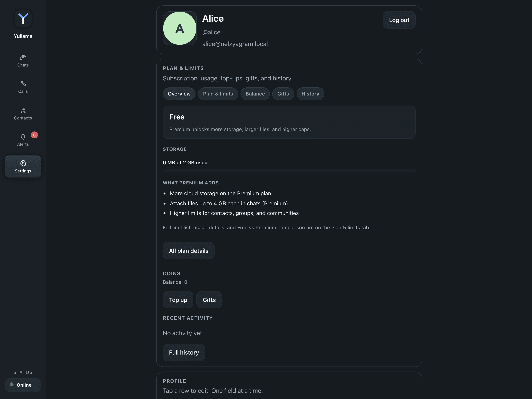This screenshot has width=532, height=399.
Task: Open the Alerts bell icon
Action: click(23, 137)
